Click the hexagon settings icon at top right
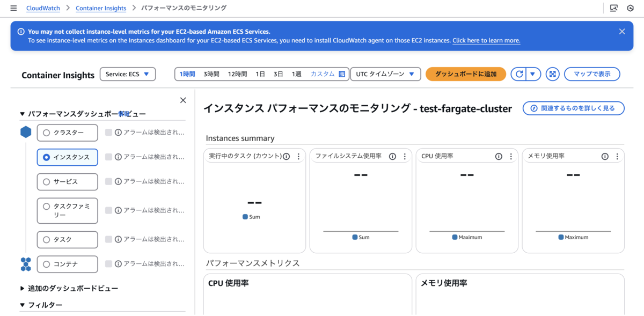 coord(630,8)
